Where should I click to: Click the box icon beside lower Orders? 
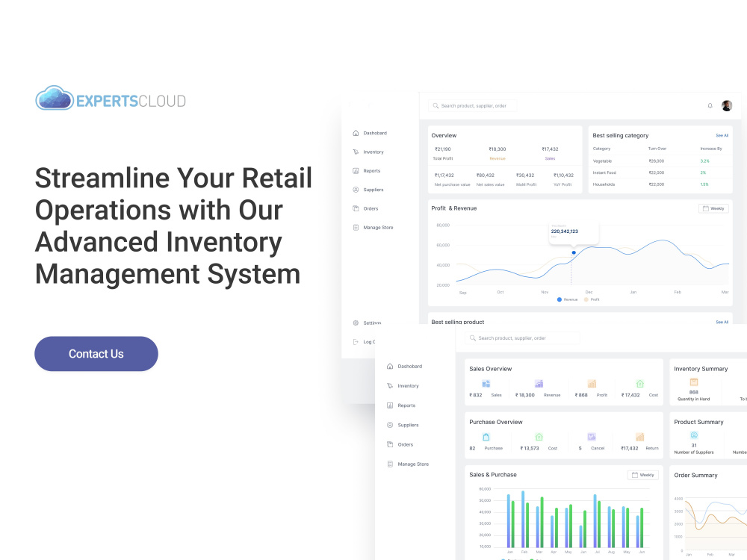(390, 444)
